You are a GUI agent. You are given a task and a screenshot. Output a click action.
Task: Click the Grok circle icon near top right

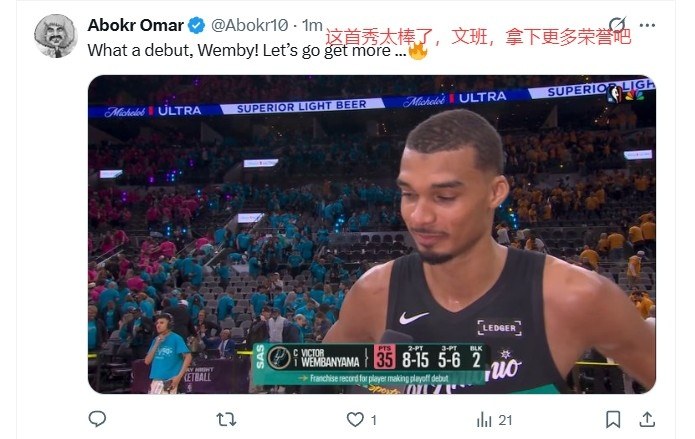(x=617, y=25)
